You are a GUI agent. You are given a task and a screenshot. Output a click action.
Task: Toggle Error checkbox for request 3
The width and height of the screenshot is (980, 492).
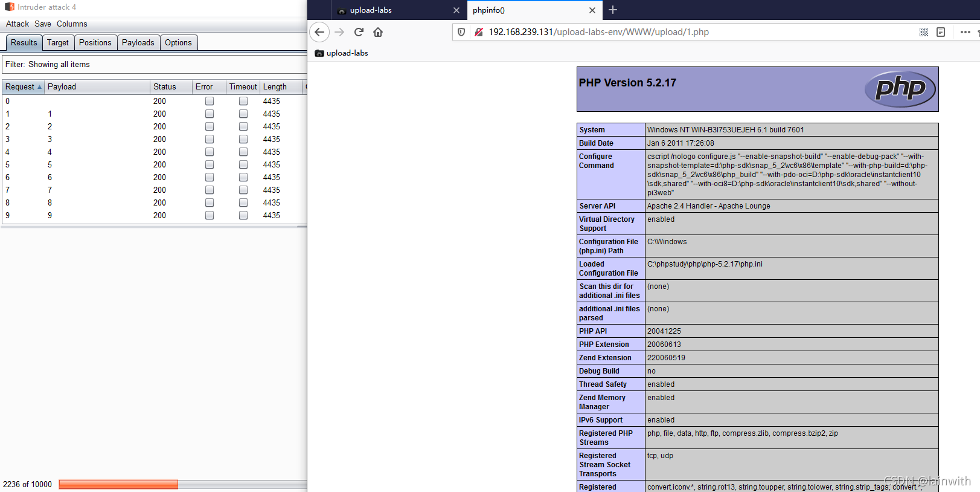pyautogui.click(x=210, y=140)
